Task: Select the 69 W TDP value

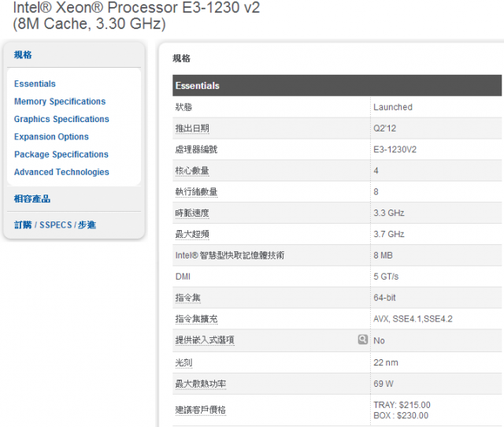Action: tap(384, 384)
